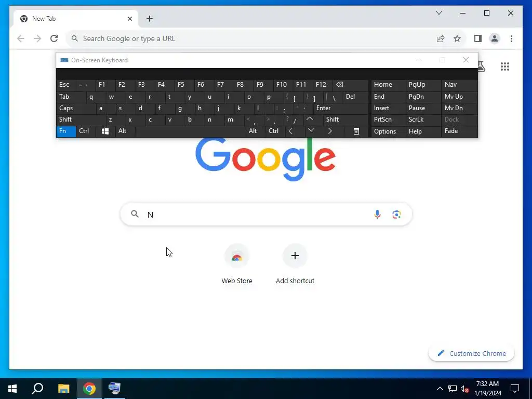Screen dimensions: 532x399
Task: Toggle the Fn key on keyboard
Action: point(66,131)
